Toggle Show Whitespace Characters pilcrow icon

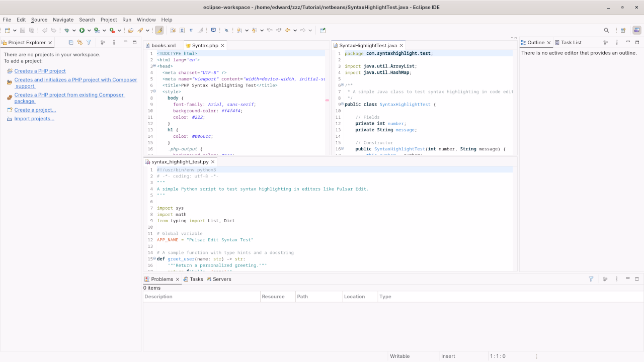[x=191, y=30]
